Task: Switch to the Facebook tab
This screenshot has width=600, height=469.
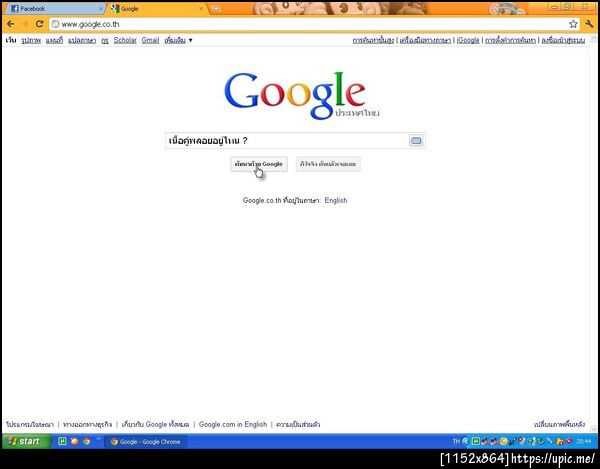Action: (54, 8)
